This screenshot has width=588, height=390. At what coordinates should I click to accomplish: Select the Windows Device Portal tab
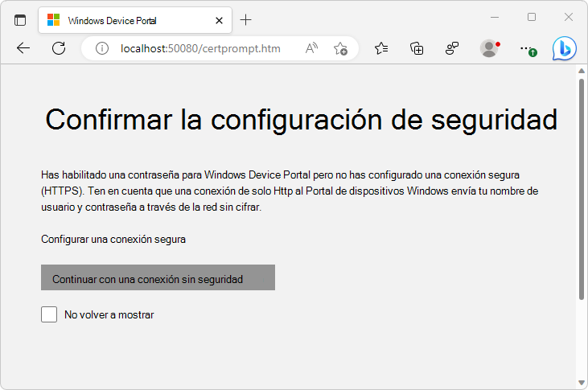pos(135,20)
